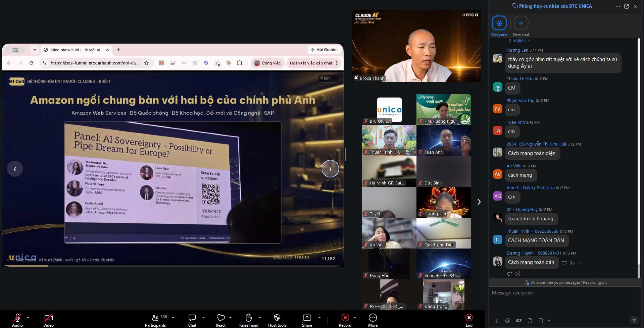This screenshot has height=328, width=644.
Task: Click the red End meeting button
Action: 469,320
